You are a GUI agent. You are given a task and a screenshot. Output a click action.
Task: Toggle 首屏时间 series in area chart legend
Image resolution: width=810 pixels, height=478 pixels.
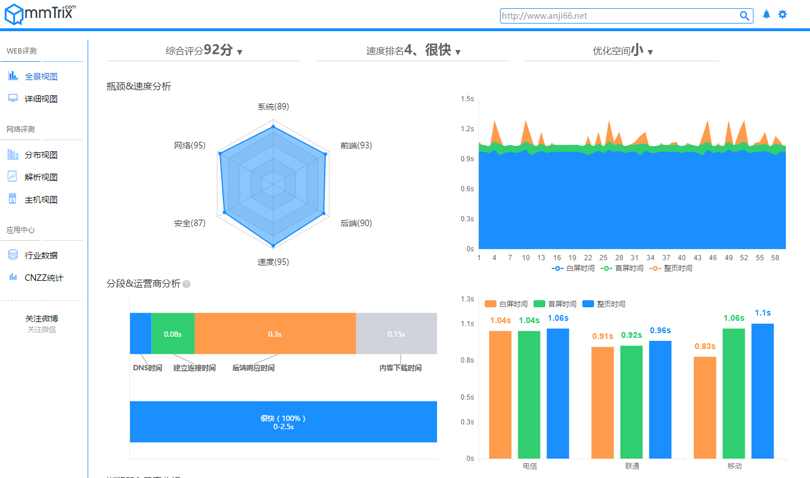tap(622, 268)
